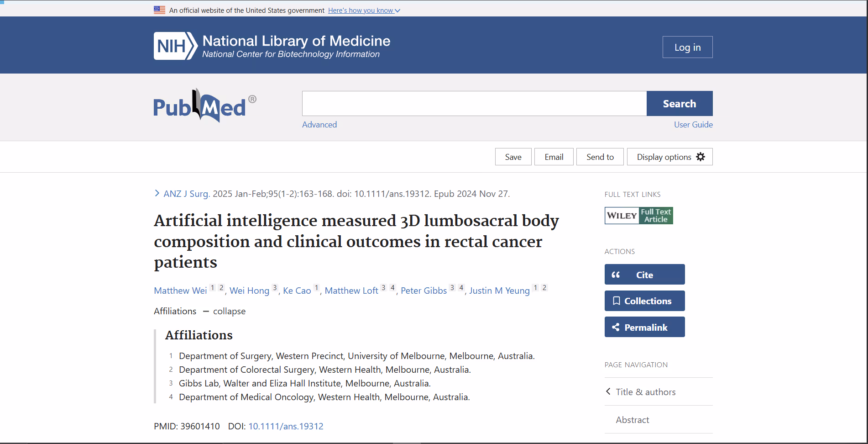
Task: Click the Collections button
Action: [x=644, y=301]
